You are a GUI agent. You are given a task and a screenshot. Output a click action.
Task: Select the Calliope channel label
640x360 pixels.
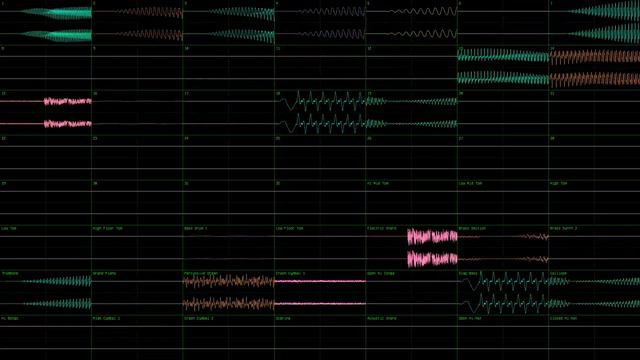[558, 273]
